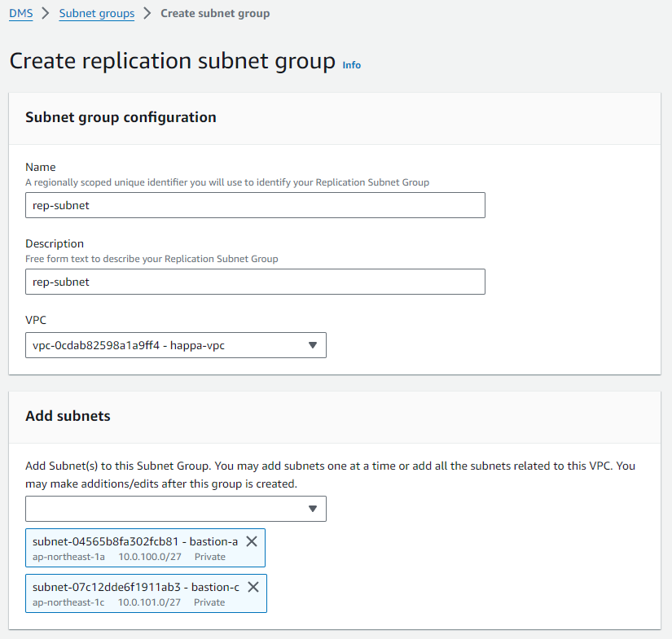The height and width of the screenshot is (639, 672).
Task: Click the Subnet group configuration header
Action: 121,117
